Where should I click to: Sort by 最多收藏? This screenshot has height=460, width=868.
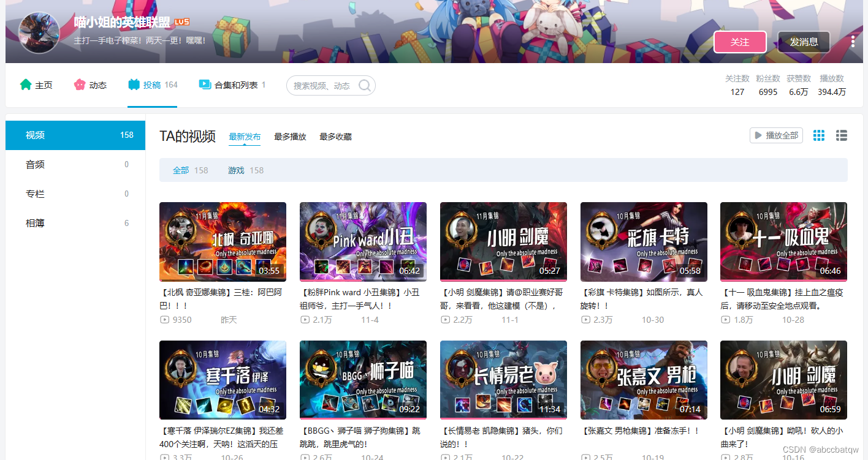click(x=335, y=137)
